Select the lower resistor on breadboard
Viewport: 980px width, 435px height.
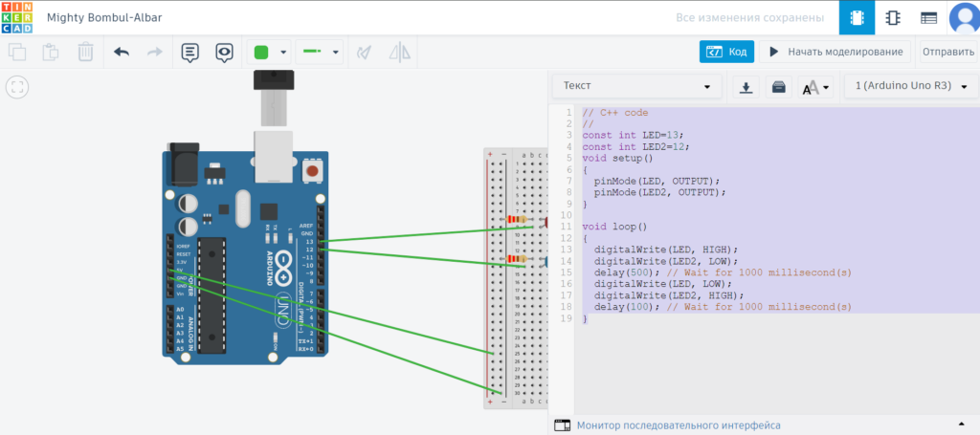517,258
